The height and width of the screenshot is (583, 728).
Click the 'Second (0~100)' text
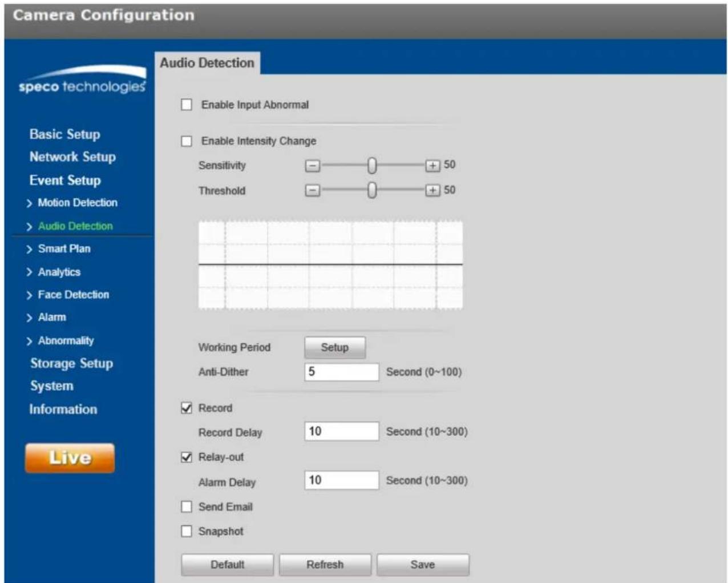pyautogui.click(x=424, y=372)
